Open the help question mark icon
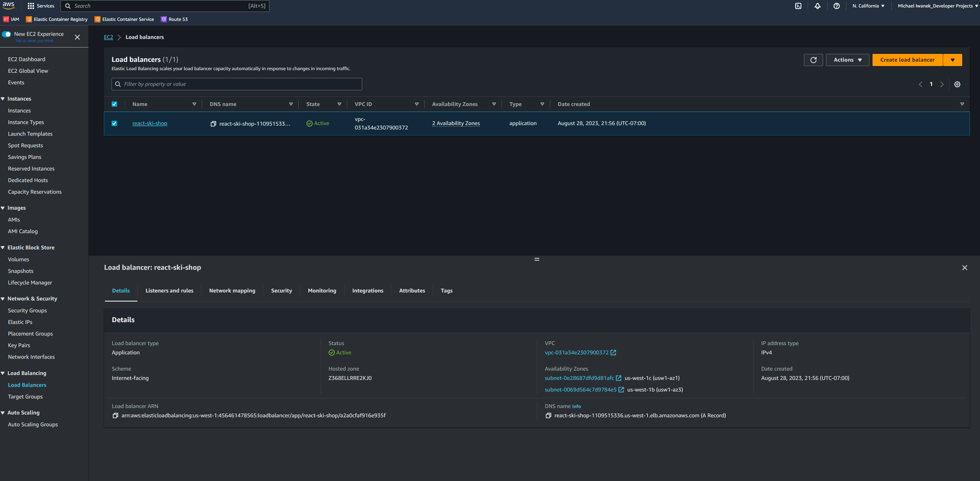 point(836,6)
